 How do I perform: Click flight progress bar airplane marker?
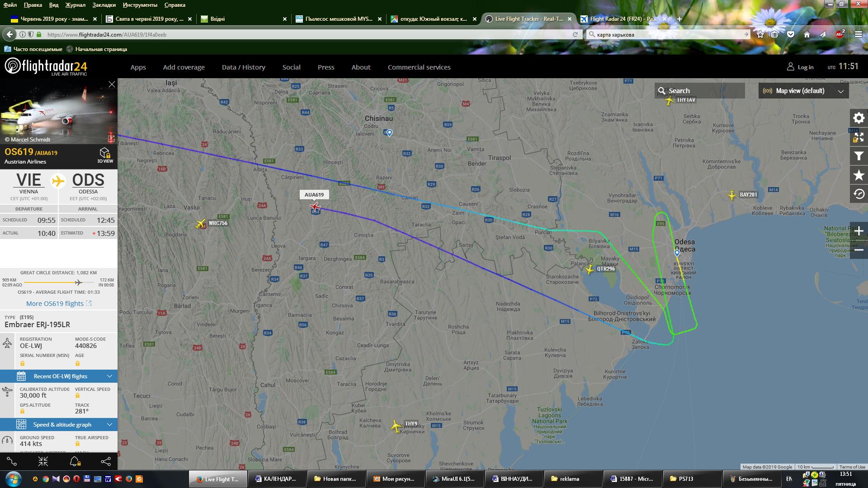tap(79, 282)
